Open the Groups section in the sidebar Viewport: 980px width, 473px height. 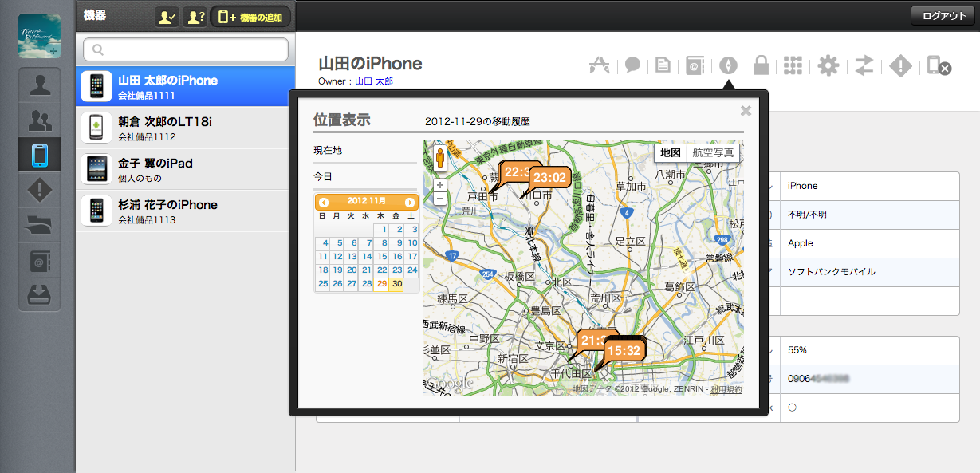[x=39, y=120]
